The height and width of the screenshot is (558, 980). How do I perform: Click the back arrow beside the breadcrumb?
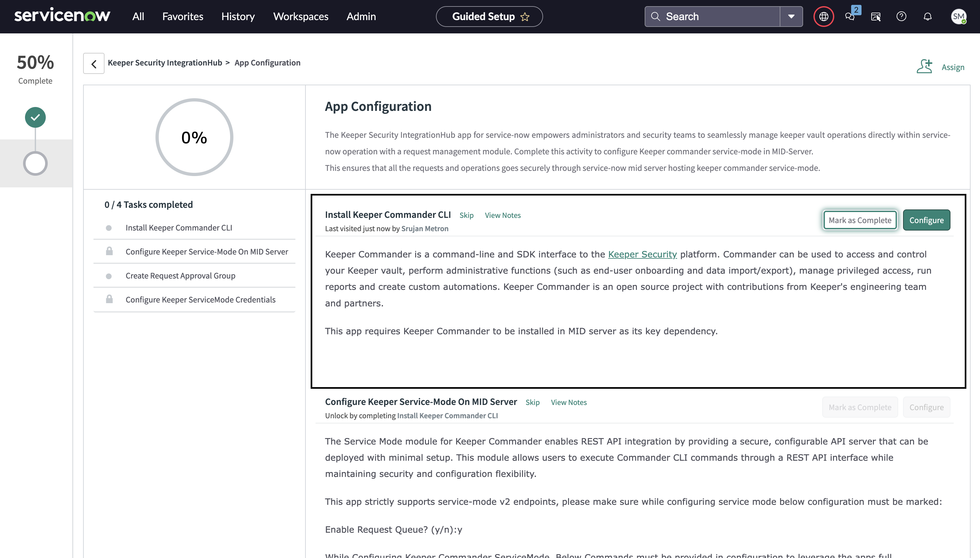click(x=94, y=64)
